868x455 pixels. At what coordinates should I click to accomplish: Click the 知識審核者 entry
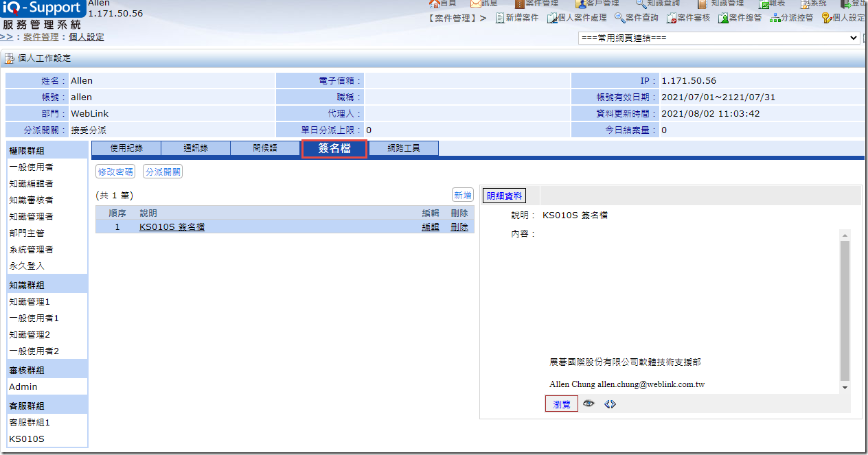(32, 200)
